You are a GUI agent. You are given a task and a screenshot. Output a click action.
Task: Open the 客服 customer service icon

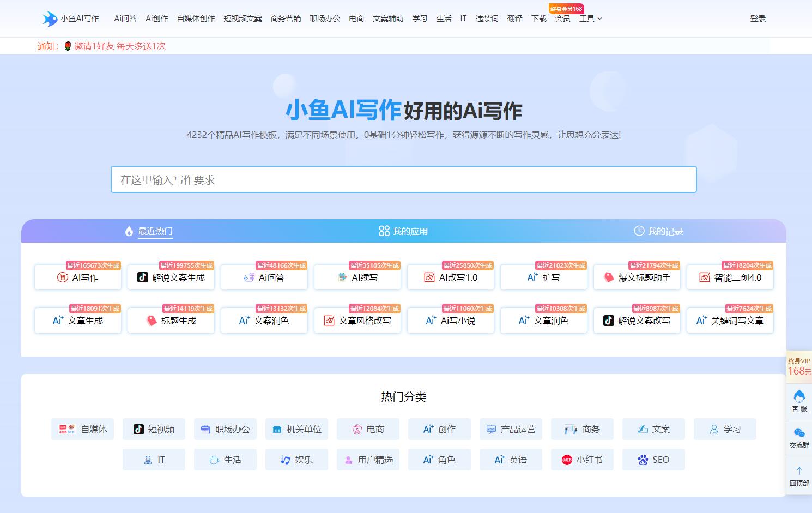[x=799, y=401]
